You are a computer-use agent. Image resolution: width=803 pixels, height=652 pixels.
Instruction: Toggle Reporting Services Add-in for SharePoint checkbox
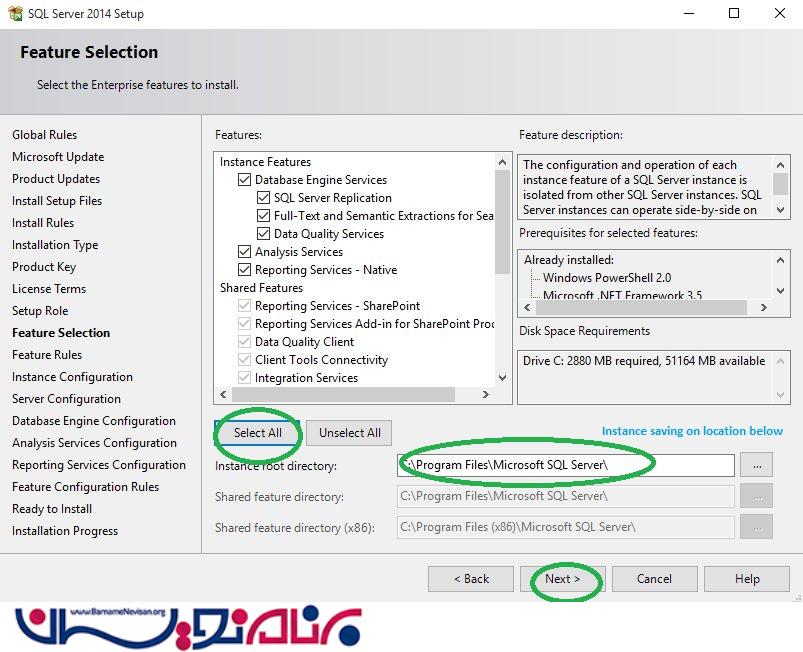point(244,324)
